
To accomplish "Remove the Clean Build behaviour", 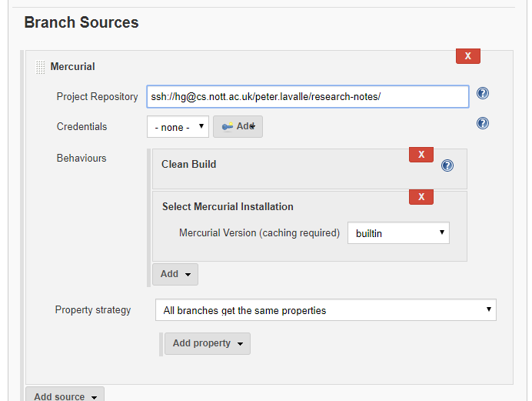I will [x=421, y=155].
